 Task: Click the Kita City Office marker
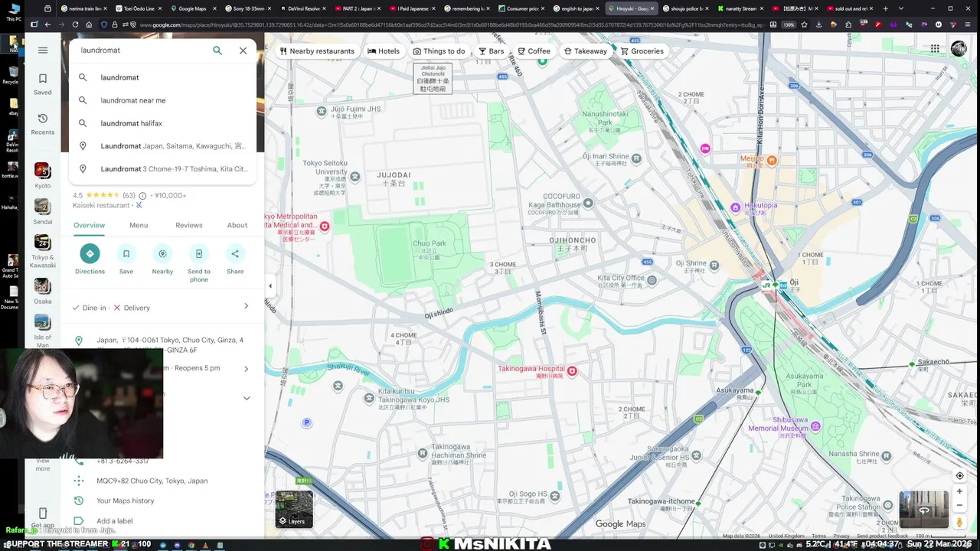(x=652, y=280)
